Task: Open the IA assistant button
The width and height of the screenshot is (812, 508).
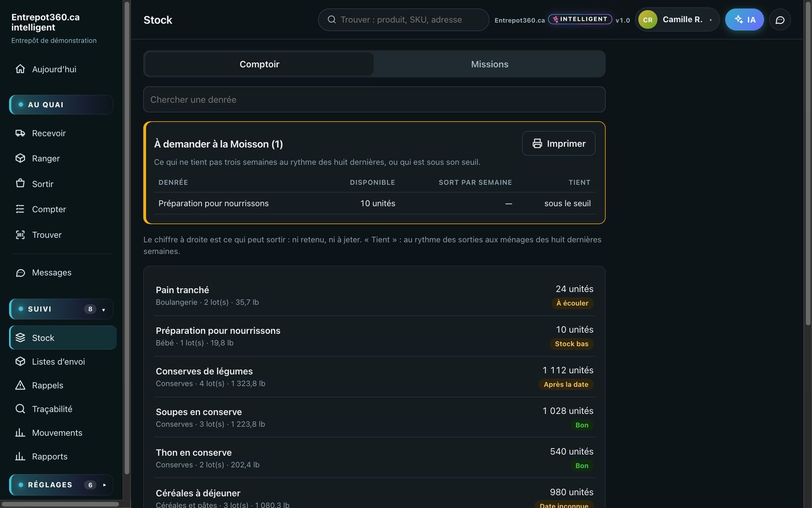Action: pyautogui.click(x=745, y=20)
